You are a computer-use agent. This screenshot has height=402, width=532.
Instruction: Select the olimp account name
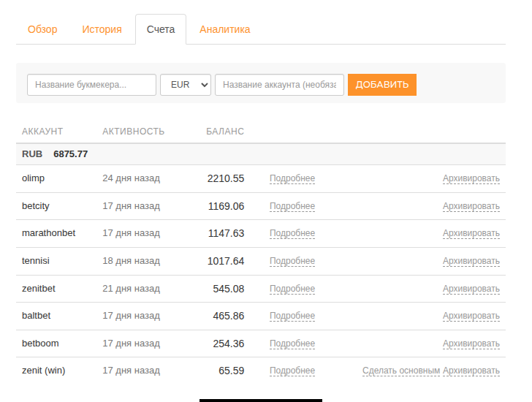(x=34, y=178)
